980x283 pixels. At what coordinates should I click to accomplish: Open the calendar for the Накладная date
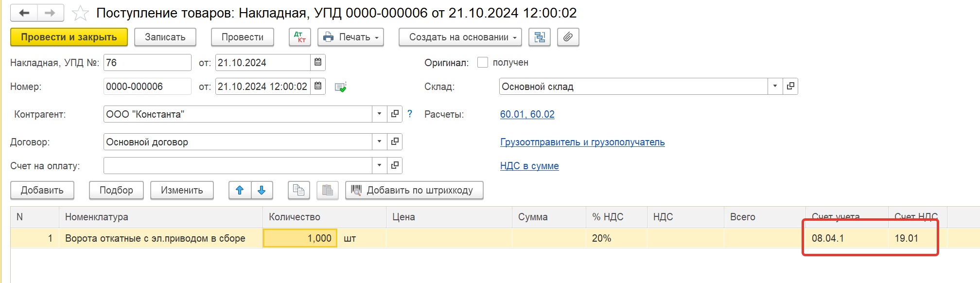(318, 62)
